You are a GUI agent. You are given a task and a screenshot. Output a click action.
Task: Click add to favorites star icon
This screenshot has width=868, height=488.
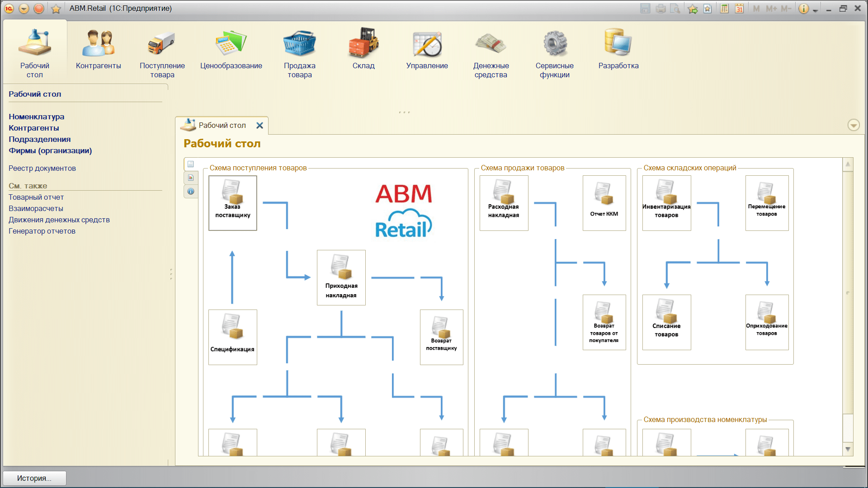click(693, 9)
